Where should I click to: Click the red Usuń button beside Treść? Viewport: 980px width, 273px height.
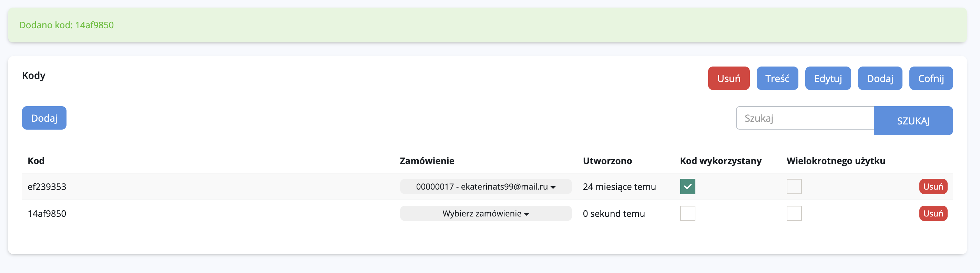[728, 79]
